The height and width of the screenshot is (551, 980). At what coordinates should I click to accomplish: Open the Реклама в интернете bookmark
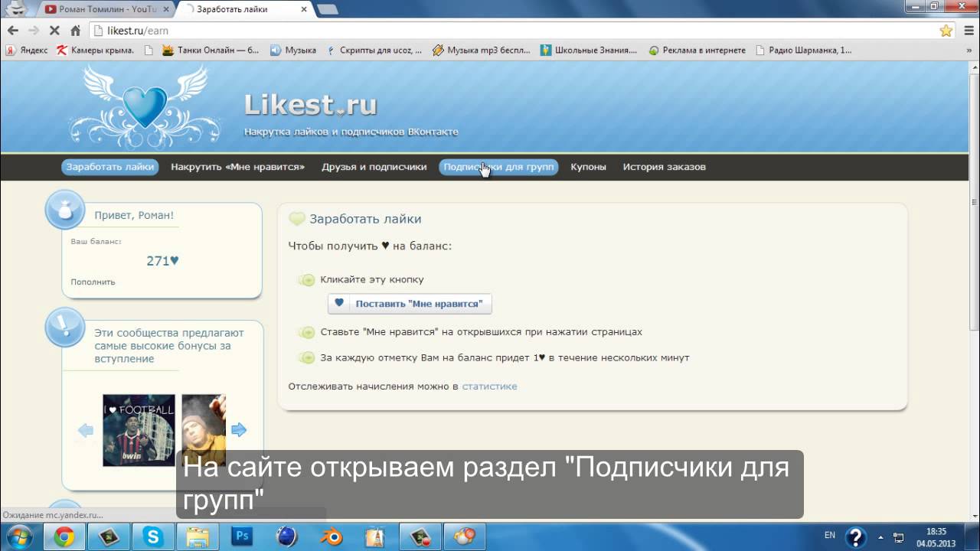(x=697, y=51)
